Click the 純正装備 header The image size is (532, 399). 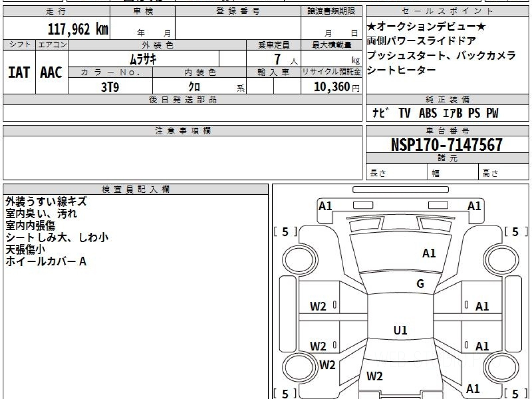coord(447,100)
